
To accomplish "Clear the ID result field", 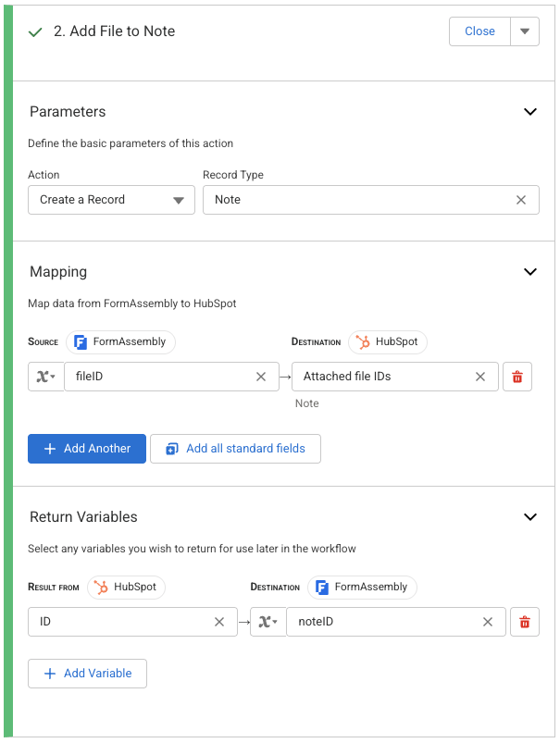I will [219, 622].
